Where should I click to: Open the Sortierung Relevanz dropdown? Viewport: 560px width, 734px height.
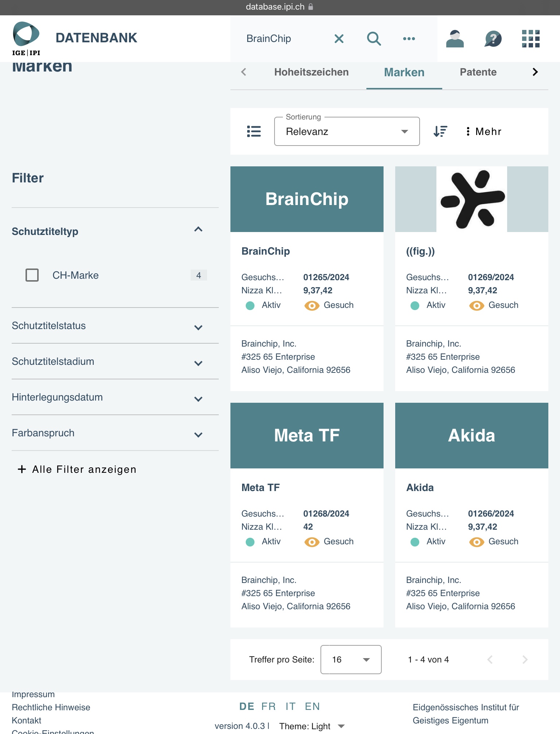click(347, 131)
